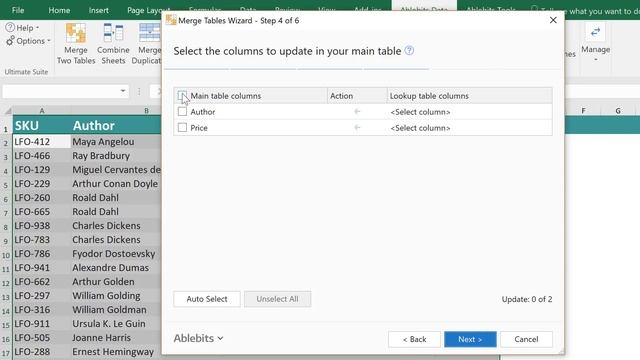The width and height of the screenshot is (640, 360).
Task: Select the Ray Bradbury cell
Action: [x=116, y=156]
